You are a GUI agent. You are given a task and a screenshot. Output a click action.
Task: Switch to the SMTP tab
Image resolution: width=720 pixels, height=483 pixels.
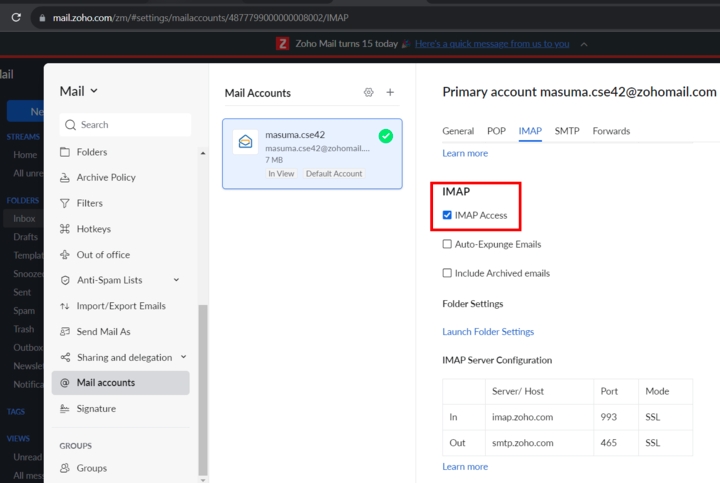(x=567, y=131)
